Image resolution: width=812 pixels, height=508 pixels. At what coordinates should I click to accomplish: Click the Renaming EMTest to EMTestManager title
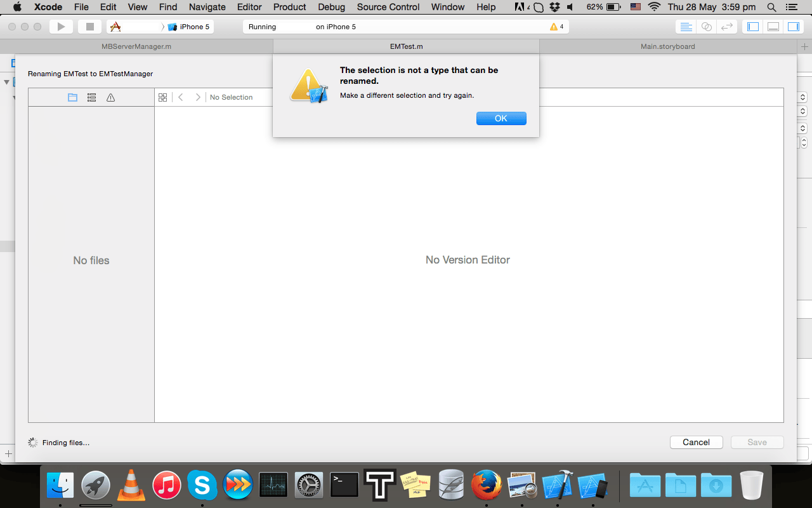[91, 74]
